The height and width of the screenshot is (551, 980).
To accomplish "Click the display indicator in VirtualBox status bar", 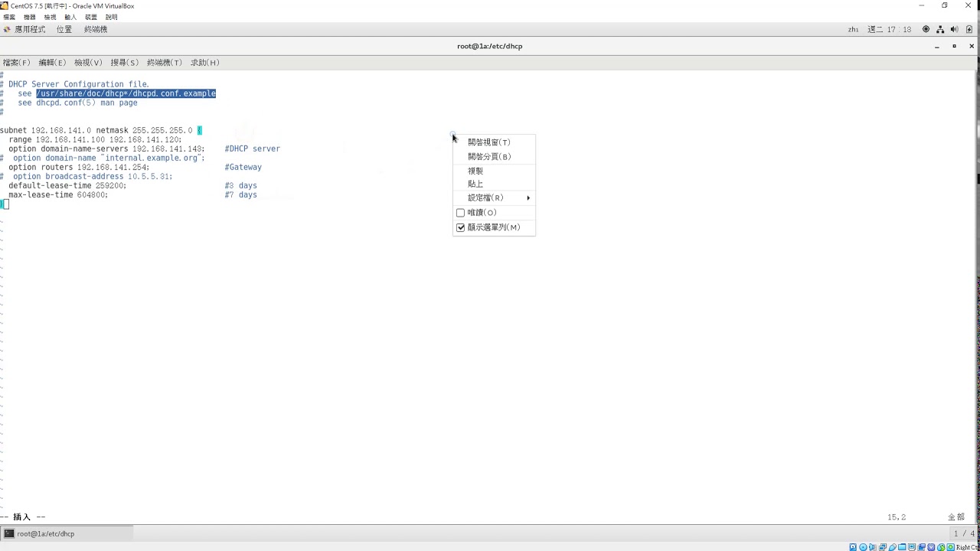I will point(911,547).
